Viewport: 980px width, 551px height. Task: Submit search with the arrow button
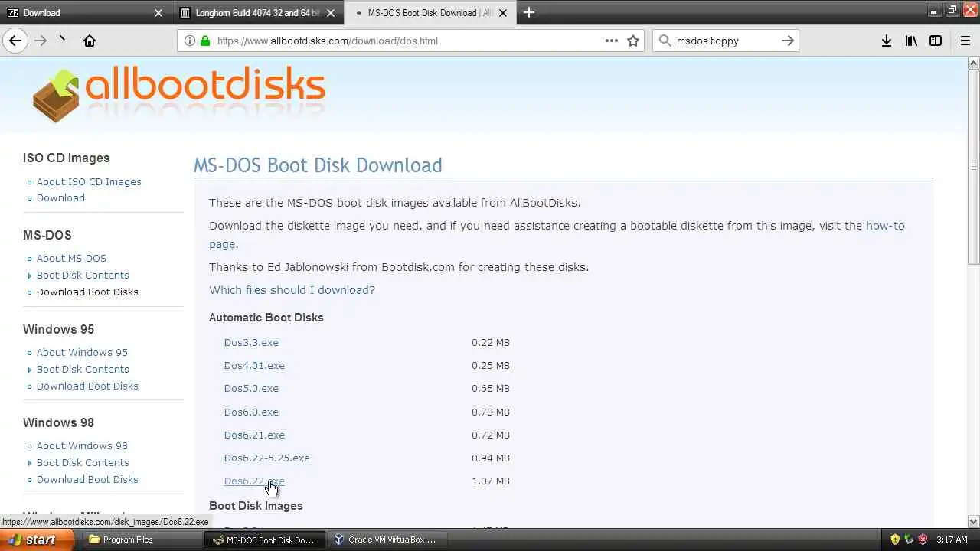point(787,41)
